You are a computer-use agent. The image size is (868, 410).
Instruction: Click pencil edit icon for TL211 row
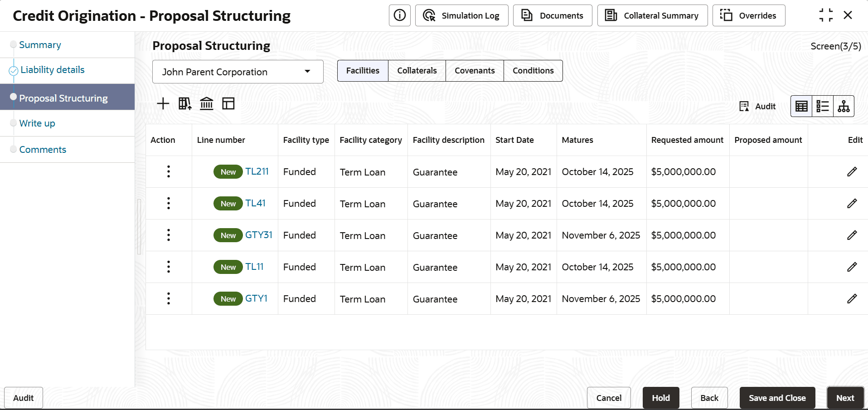(x=852, y=172)
